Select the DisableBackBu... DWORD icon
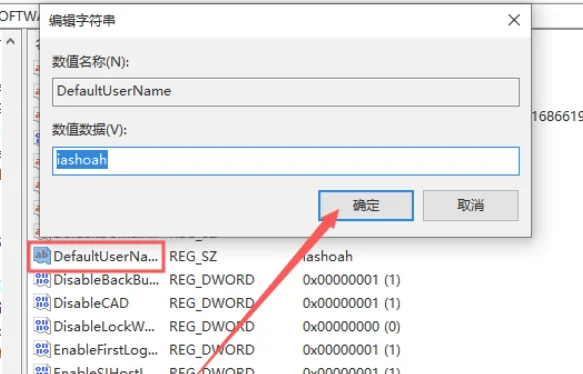This screenshot has height=374, width=583. click(42, 279)
